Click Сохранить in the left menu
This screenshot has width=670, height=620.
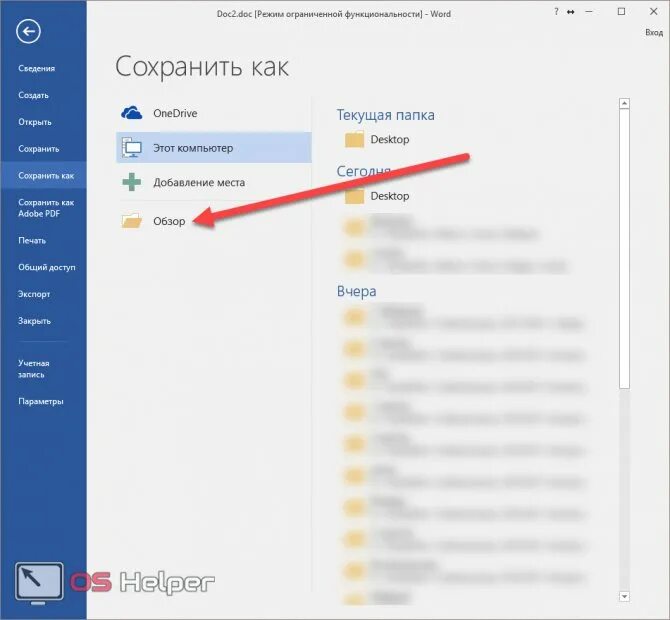click(x=38, y=149)
